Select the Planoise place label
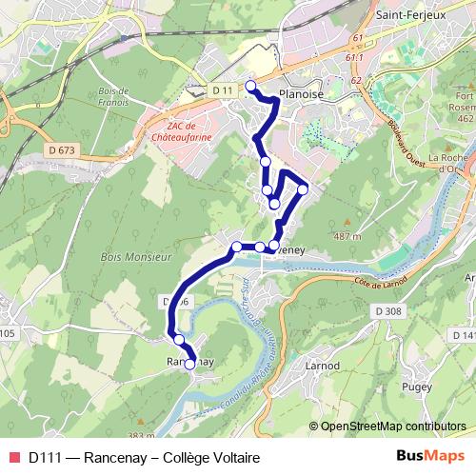The width and height of the screenshot is (476, 476). [301, 94]
